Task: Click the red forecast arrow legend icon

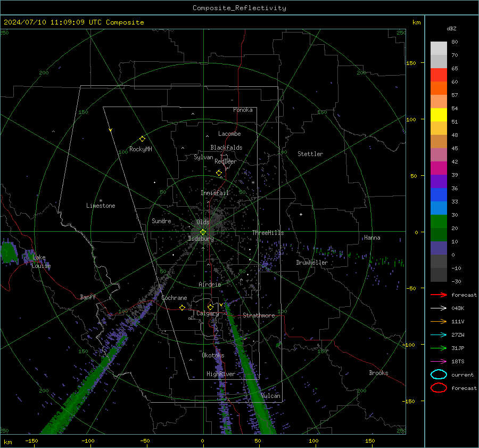Action: [439, 295]
